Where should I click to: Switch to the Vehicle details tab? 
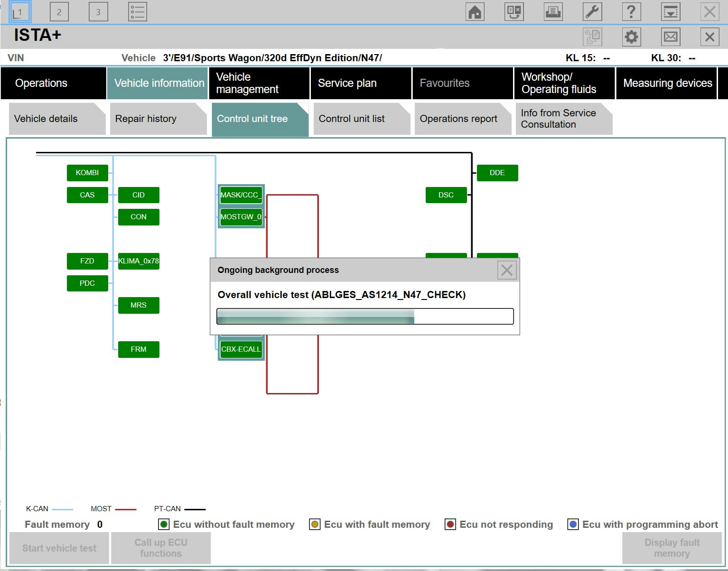57,119
